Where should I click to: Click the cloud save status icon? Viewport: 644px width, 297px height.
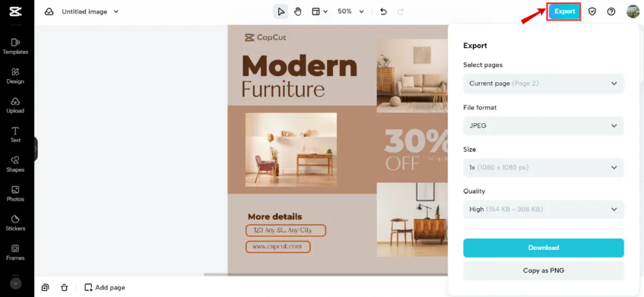click(49, 11)
